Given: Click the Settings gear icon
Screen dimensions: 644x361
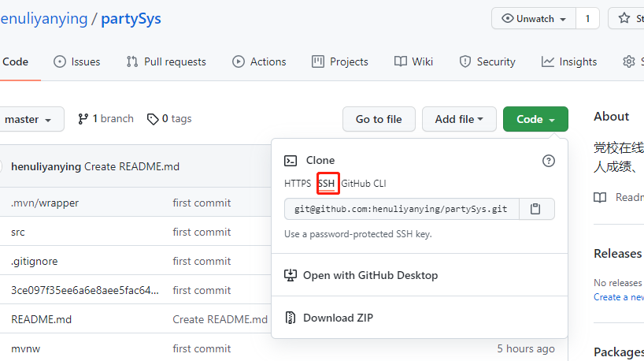Looking at the screenshot, I should click(x=629, y=61).
